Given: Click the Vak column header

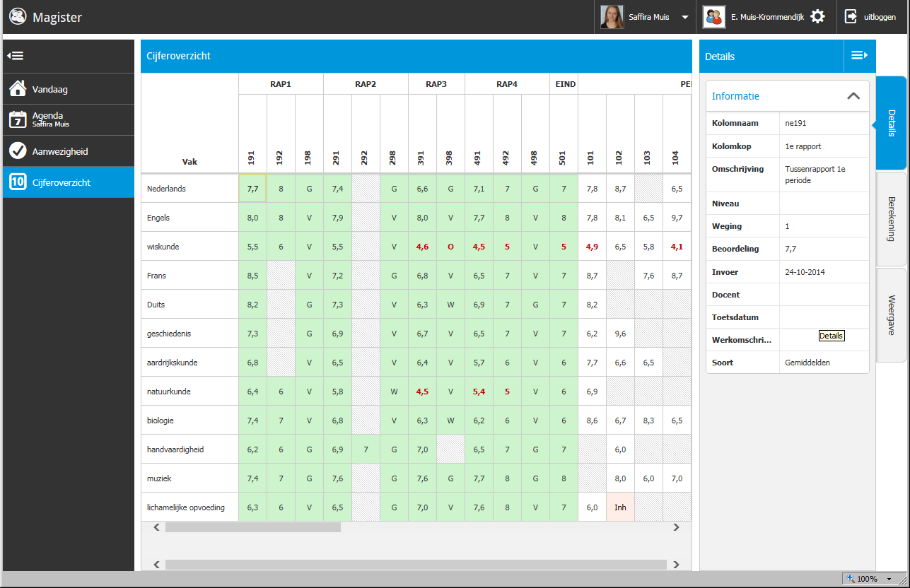Looking at the screenshot, I should 189,162.
